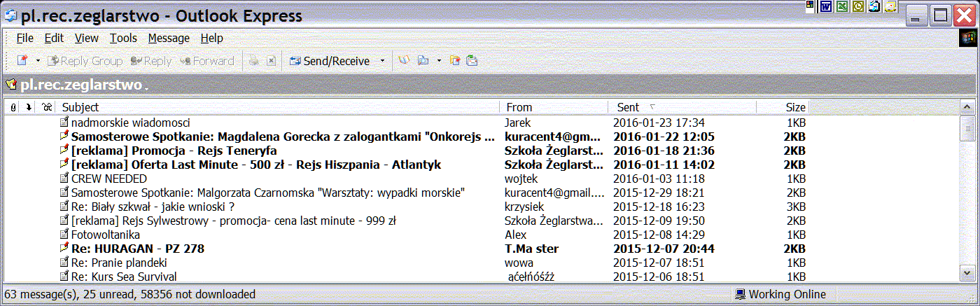Select message 'Fotowoltanika'
The width and height of the screenshot is (980, 306).
[106, 235]
